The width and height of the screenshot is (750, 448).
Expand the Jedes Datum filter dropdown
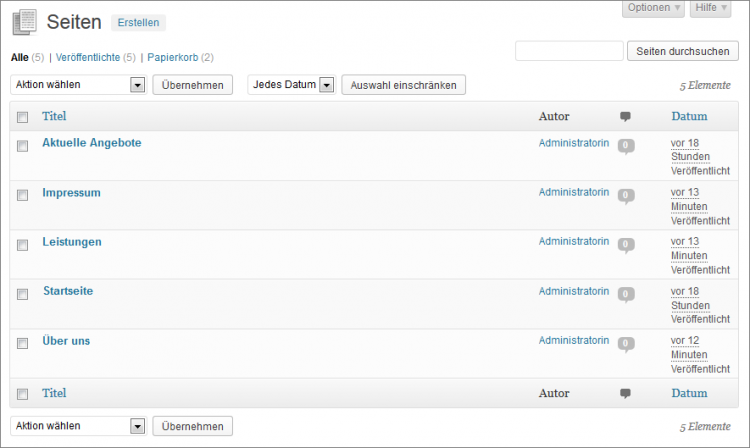pyautogui.click(x=291, y=85)
